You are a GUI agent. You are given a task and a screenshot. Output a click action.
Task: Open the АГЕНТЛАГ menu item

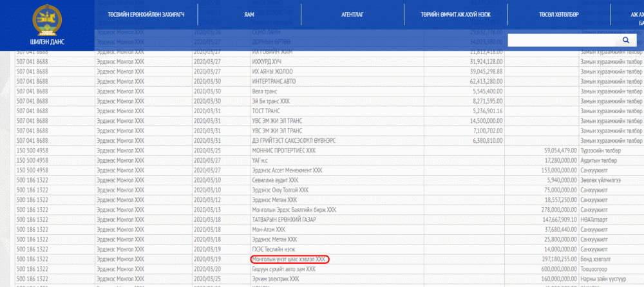[352, 14]
